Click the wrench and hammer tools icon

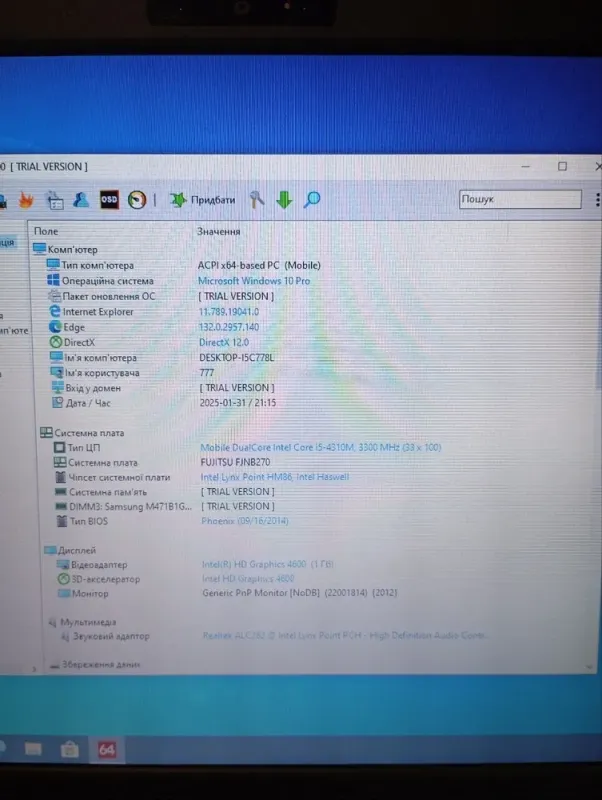pos(258,200)
